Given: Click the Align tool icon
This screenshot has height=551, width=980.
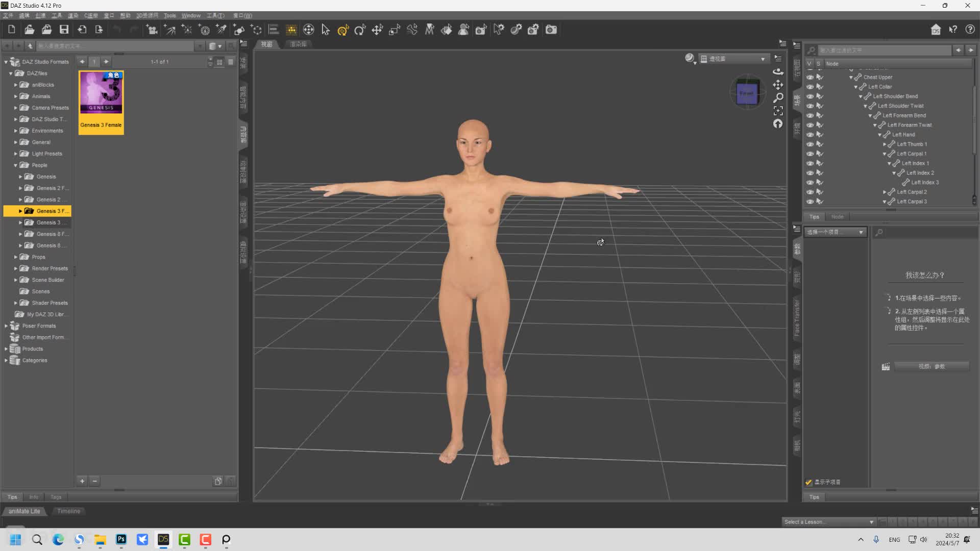Looking at the screenshot, I should (x=274, y=30).
